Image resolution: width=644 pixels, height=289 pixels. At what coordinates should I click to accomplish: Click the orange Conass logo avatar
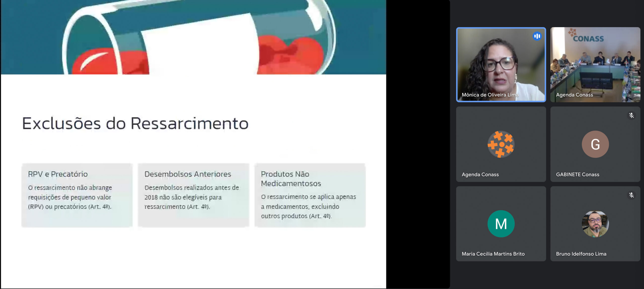501,144
